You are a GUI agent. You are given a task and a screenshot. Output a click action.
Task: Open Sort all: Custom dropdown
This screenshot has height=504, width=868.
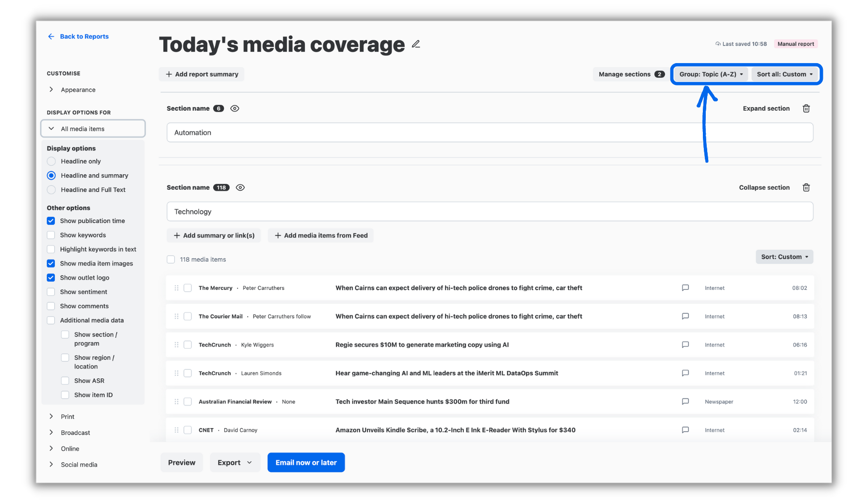click(x=784, y=74)
